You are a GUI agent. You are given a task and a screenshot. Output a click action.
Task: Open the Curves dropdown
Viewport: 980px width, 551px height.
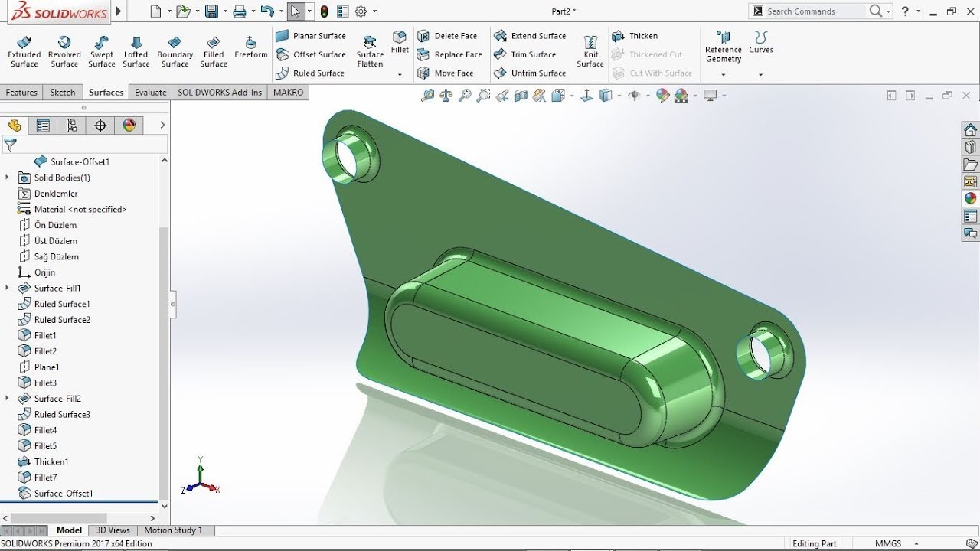pyautogui.click(x=760, y=75)
